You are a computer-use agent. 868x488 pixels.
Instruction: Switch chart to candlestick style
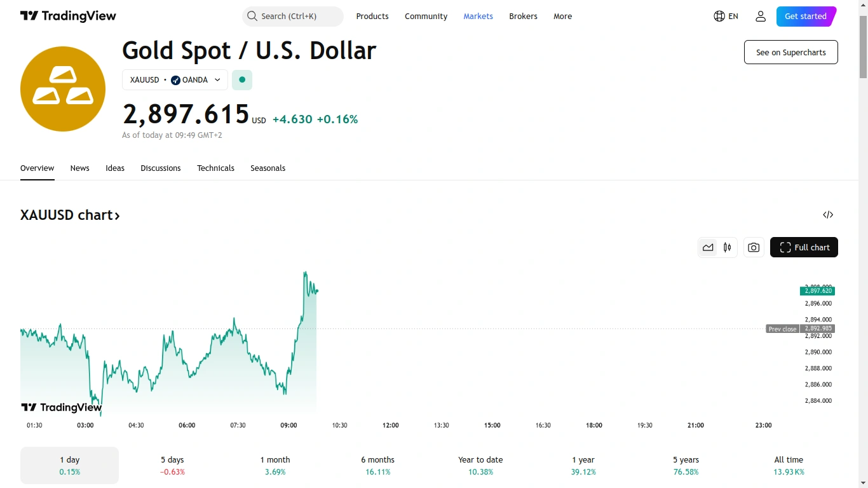[727, 247]
